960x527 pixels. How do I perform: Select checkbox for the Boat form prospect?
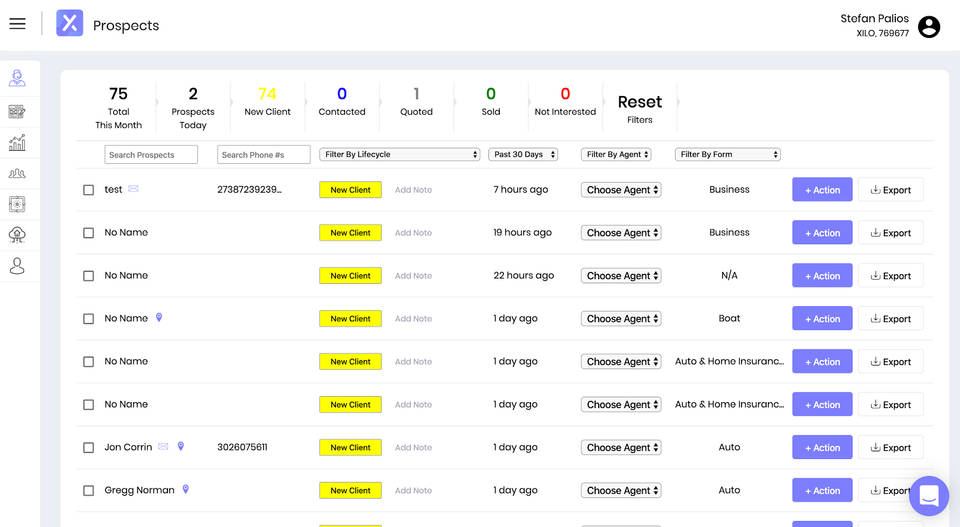pyautogui.click(x=89, y=319)
